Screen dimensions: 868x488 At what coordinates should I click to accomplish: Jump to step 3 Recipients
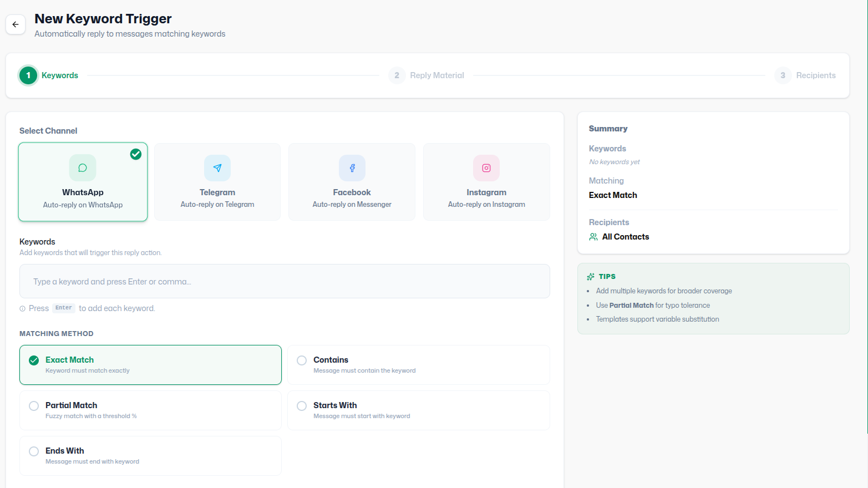pyautogui.click(x=805, y=75)
